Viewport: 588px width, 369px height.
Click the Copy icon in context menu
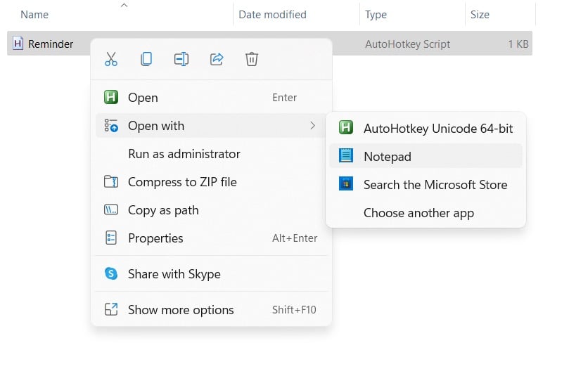(146, 59)
